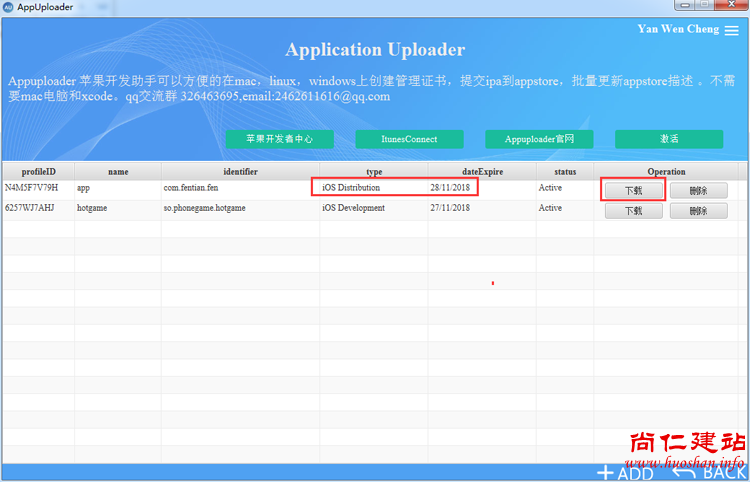This screenshot has height=482, width=750.
Task: Delete the N4M5F7V79H app profile
Action: (x=698, y=190)
